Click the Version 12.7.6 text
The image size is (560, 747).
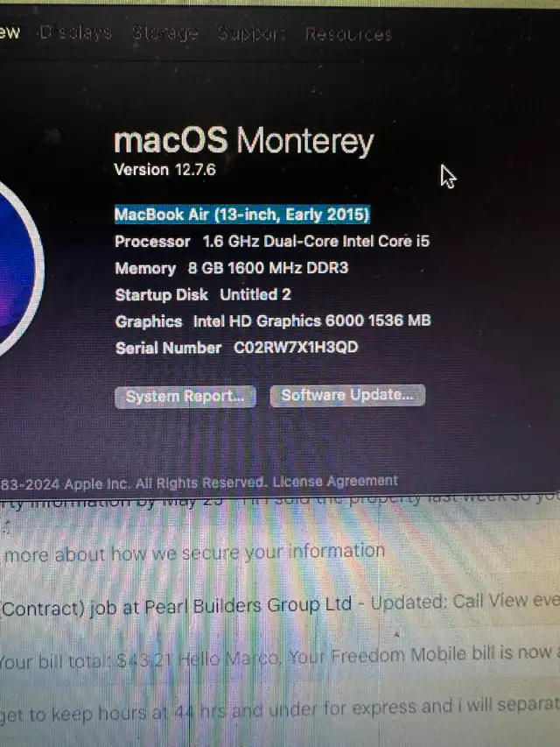click(x=164, y=170)
